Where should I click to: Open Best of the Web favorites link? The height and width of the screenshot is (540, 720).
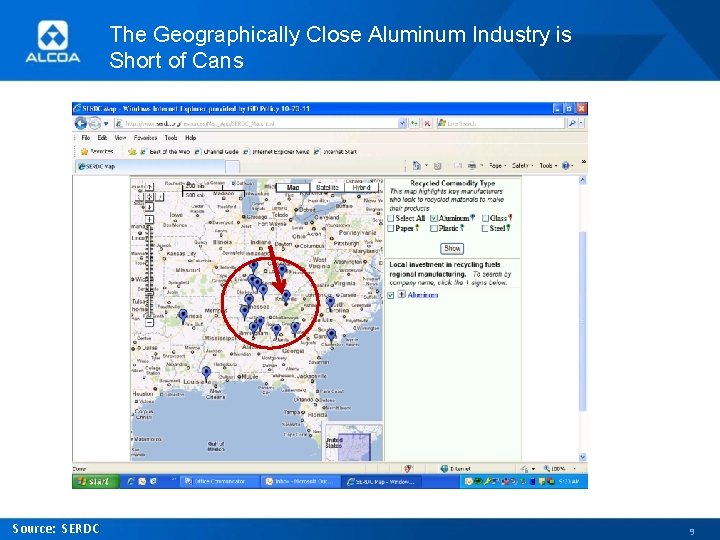[x=165, y=152]
